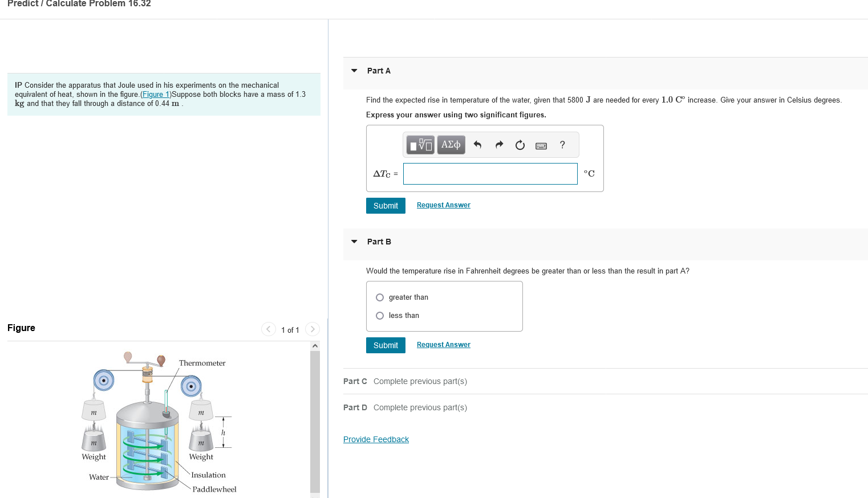The width and height of the screenshot is (868, 498).
Task: Open the Greek symbols ΑΣφ palette
Action: click(451, 145)
